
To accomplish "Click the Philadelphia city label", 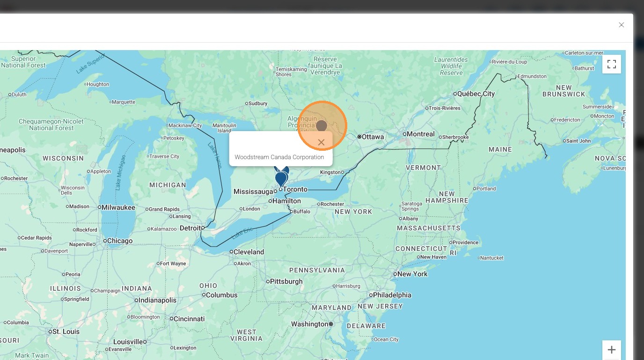I will (x=392, y=295).
